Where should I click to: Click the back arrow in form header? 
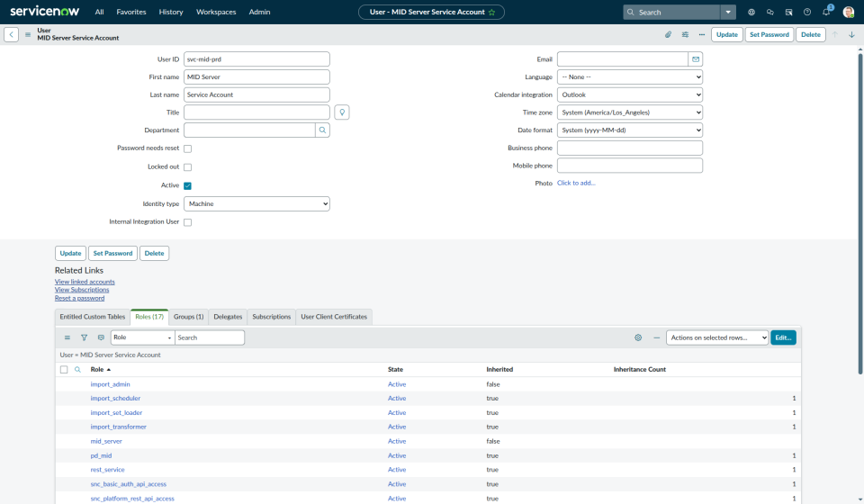(x=11, y=34)
